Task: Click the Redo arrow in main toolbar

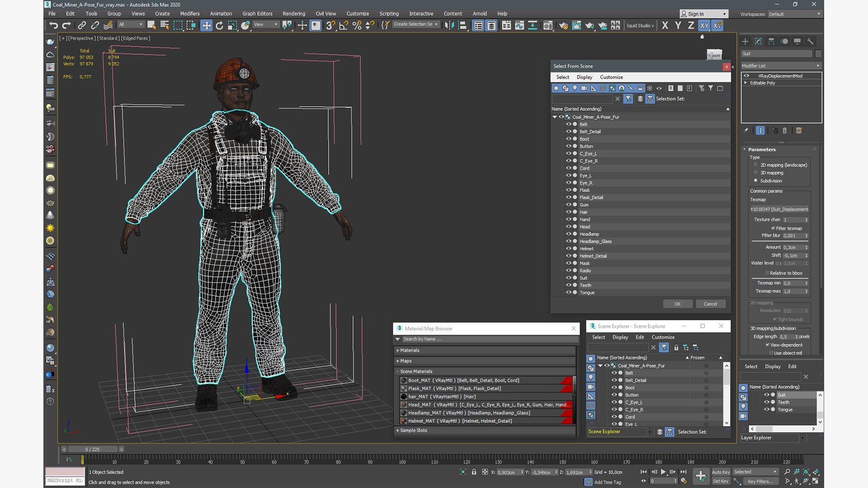Action: pos(66,25)
